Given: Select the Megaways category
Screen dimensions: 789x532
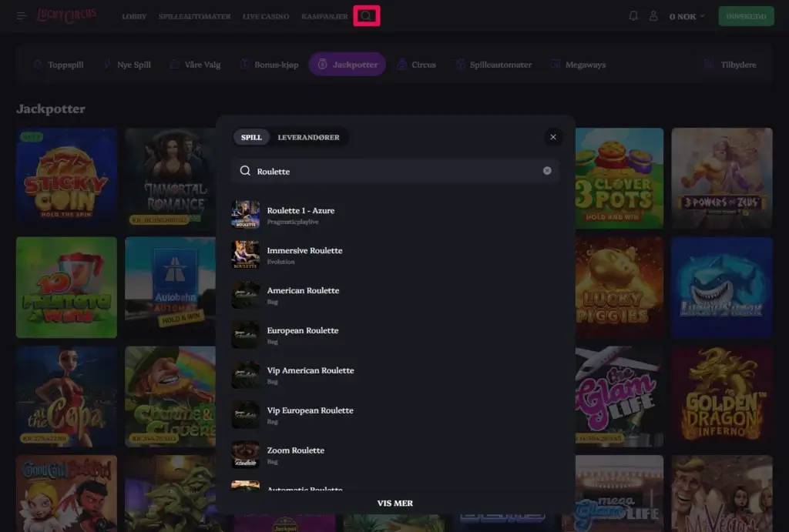Looking at the screenshot, I should pyautogui.click(x=578, y=65).
